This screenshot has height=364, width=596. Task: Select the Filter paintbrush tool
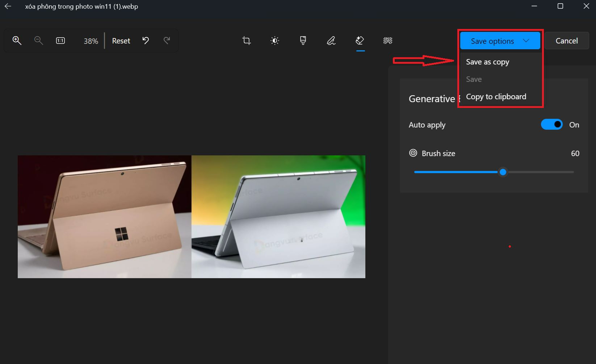tap(303, 41)
